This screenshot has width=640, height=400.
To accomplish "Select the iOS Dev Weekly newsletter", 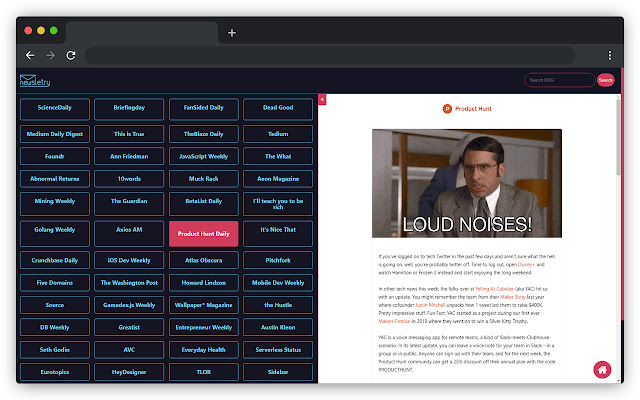I will point(129,260).
